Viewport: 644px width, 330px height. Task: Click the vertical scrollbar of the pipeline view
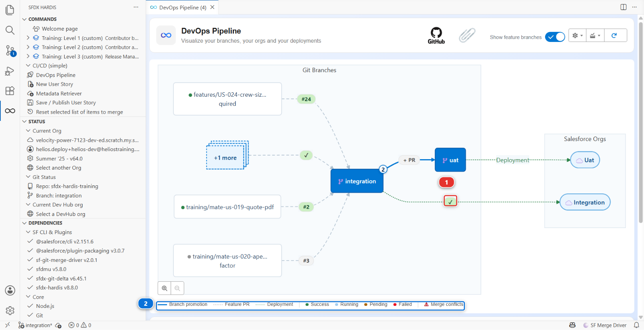click(641, 122)
